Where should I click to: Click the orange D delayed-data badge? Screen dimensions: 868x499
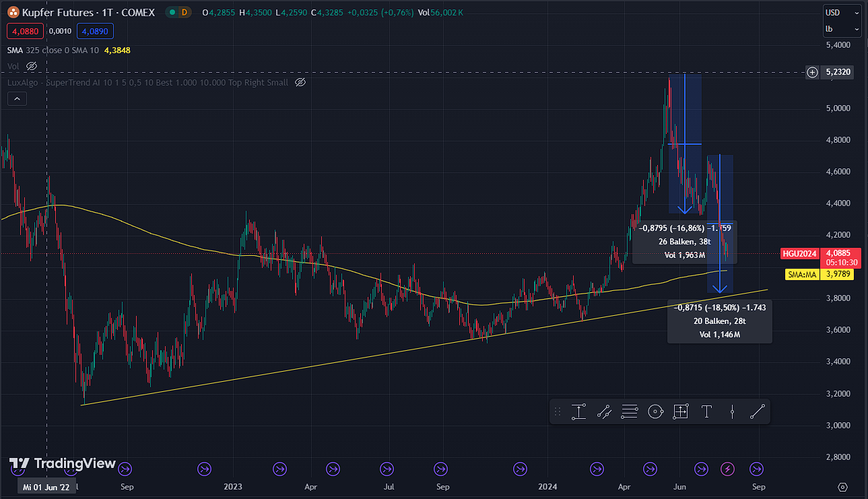[x=186, y=12]
